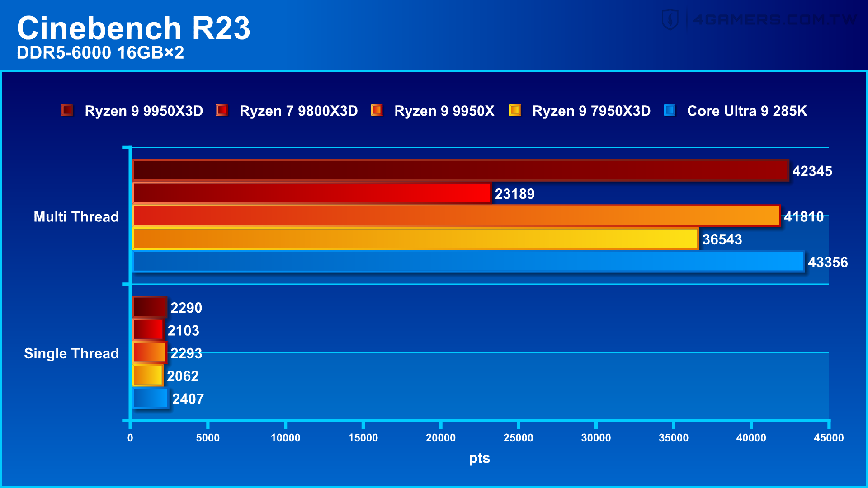Click the Ryzen 7 9800X3D legend color swatch
Viewport: 868px width, 488px height.
click(222, 110)
